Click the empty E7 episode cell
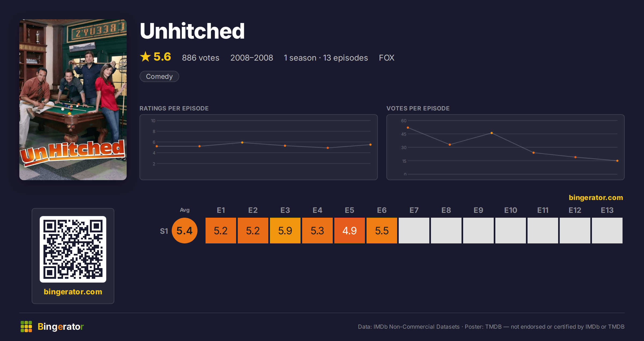The width and height of the screenshot is (644, 341). click(414, 231)
